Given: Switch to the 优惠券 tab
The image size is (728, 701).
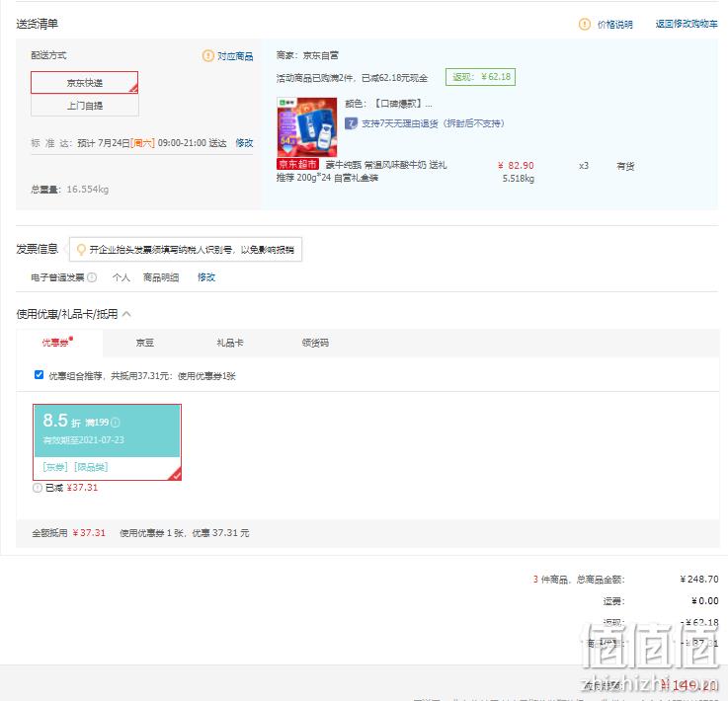Looking at the screenshot, I should point(58,343).
